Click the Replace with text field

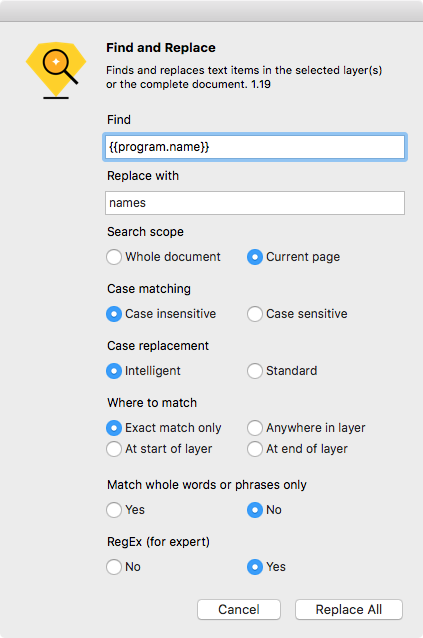coord(255,203)
